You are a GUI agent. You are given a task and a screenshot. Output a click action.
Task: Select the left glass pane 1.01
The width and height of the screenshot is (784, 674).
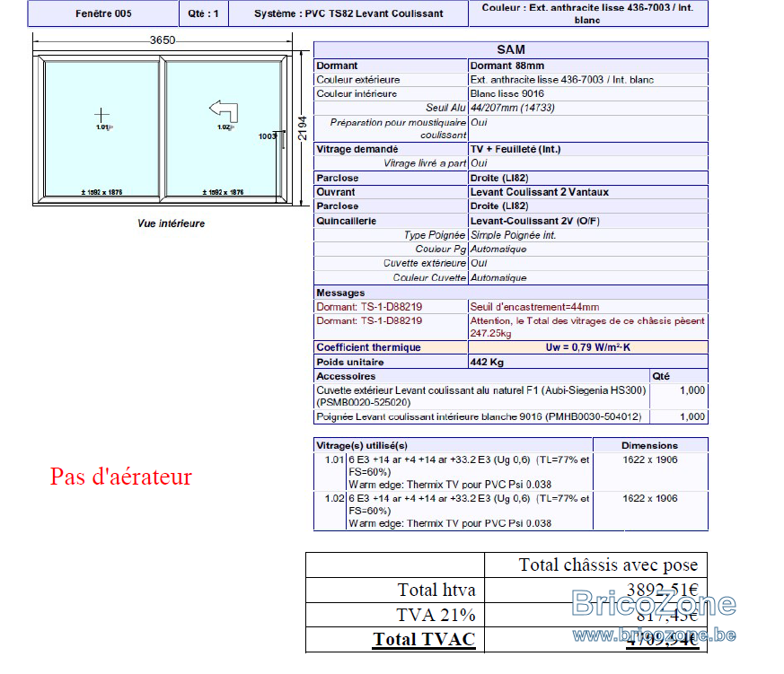(x=102, y=129)
